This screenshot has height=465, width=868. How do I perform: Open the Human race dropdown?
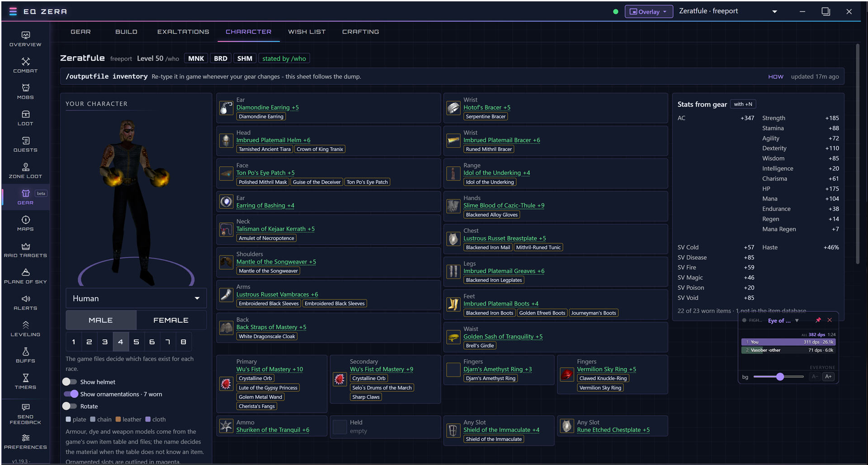pos(136,298)
